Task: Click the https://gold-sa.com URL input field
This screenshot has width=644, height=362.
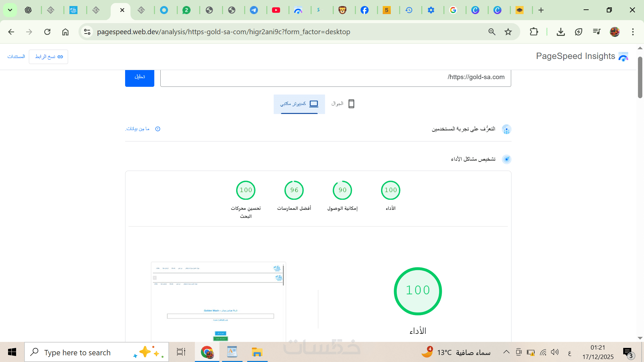Action: point(335,78)
